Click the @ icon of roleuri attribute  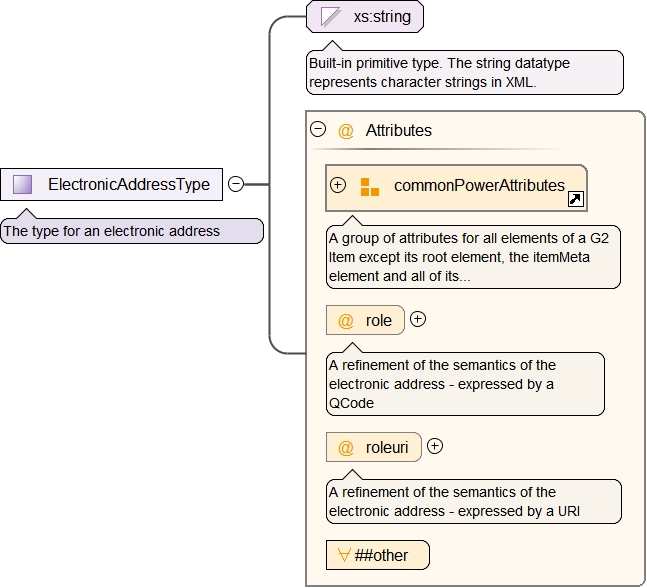pos(346,448)
